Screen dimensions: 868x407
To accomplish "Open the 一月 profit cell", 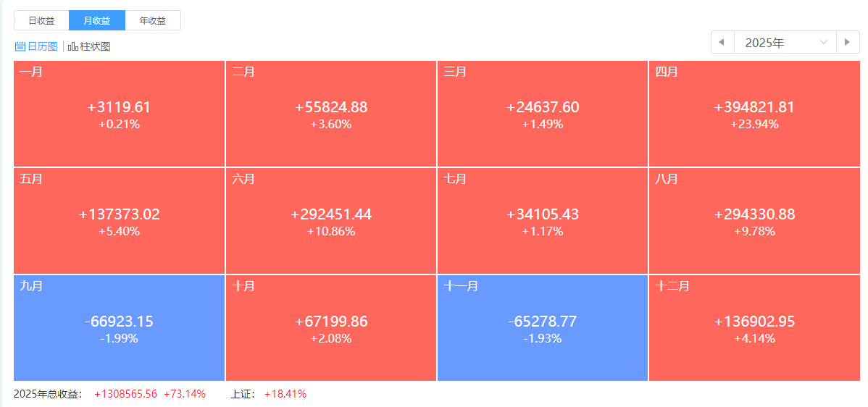I will pos(120,114).
